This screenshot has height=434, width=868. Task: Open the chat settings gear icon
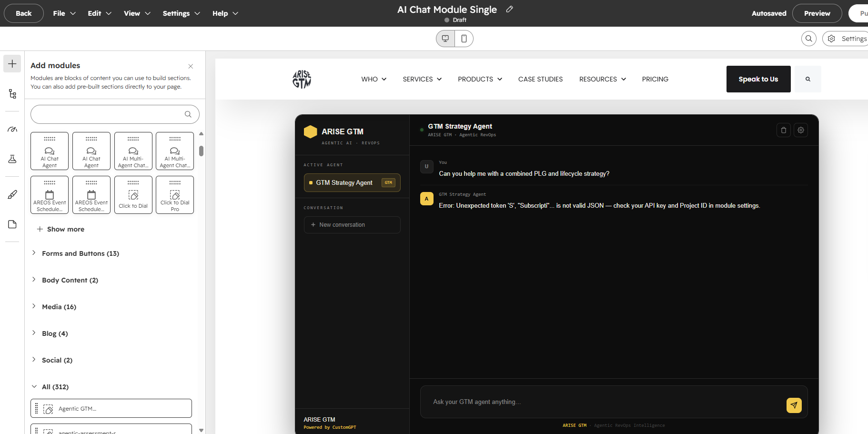(801, 130)
